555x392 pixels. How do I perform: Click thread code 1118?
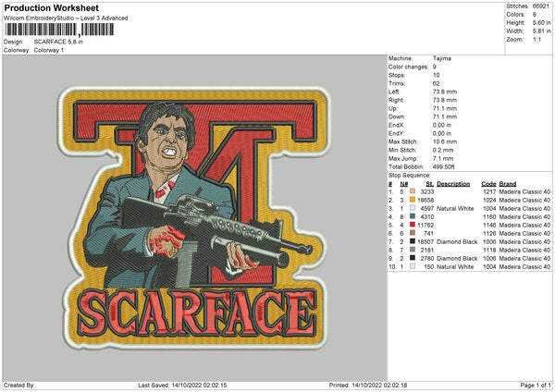pyautogui.click(x=489, y=251)
